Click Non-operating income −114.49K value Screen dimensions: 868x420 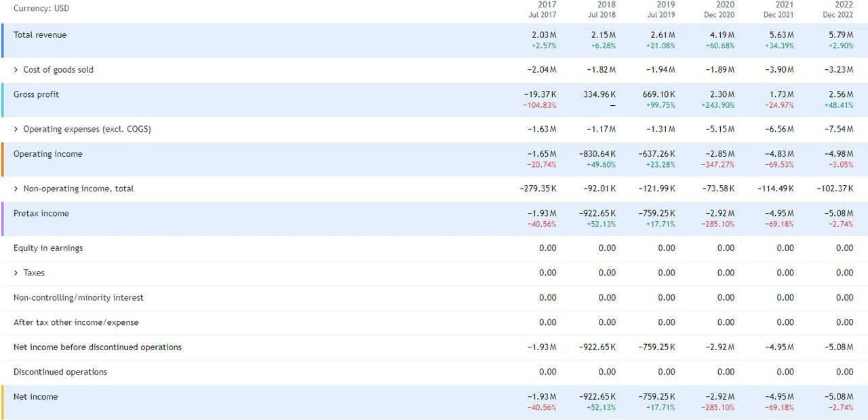[x=776, y=189]
